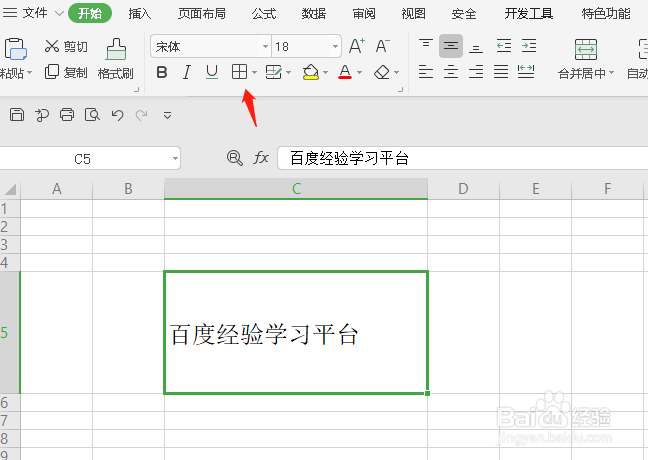
Task: Expand quick access toolbar customize arrow
Action: coord(167,115)
